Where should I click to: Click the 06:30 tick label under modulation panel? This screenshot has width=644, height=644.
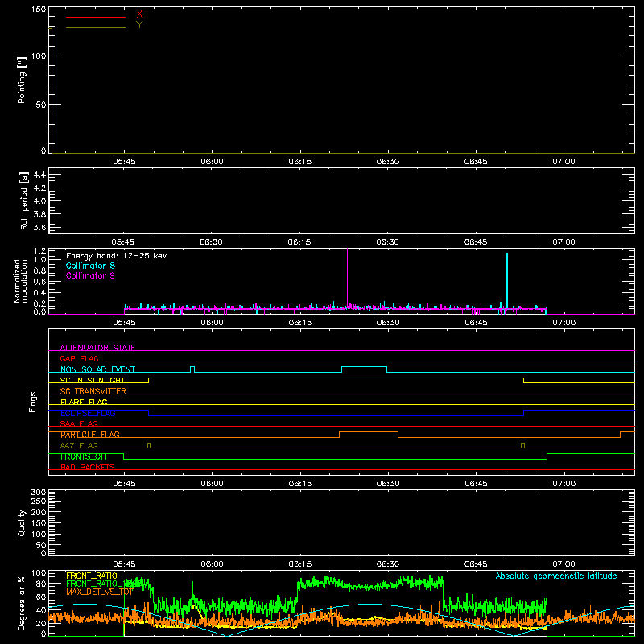(388, 323)
